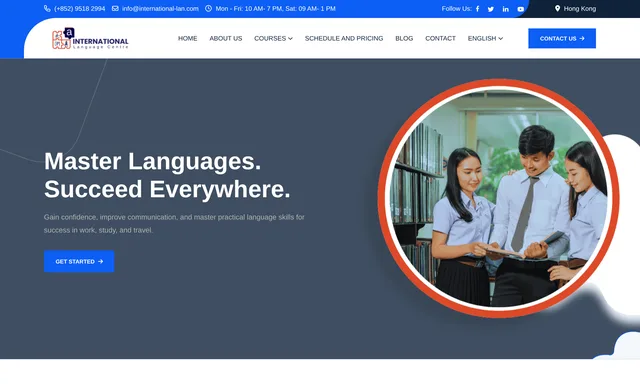Open the Twitter social icon
Screen dimensions: 640x384
tap(491, 9)
